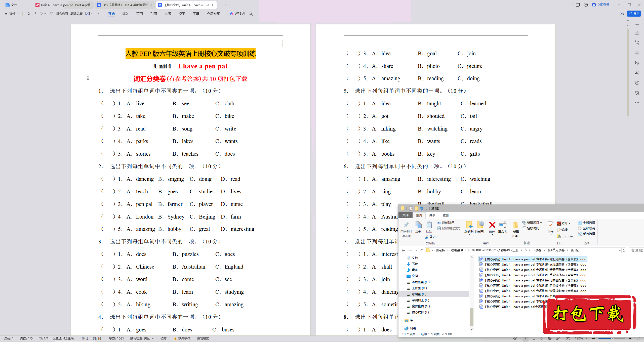Expand the 打开 dropdown in Explorer ribbon
The image size is (644, 342).
pos(569,223)
